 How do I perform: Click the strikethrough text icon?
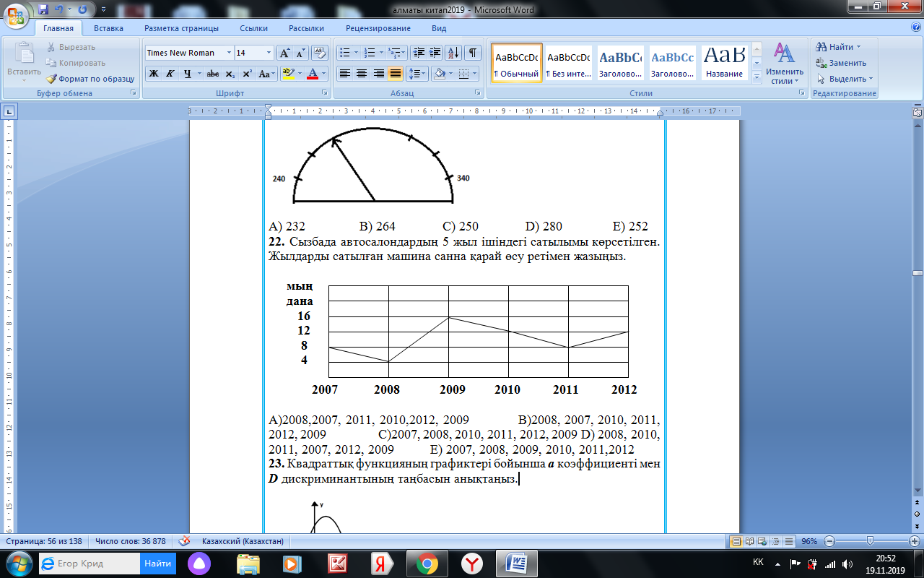point(213,74)
